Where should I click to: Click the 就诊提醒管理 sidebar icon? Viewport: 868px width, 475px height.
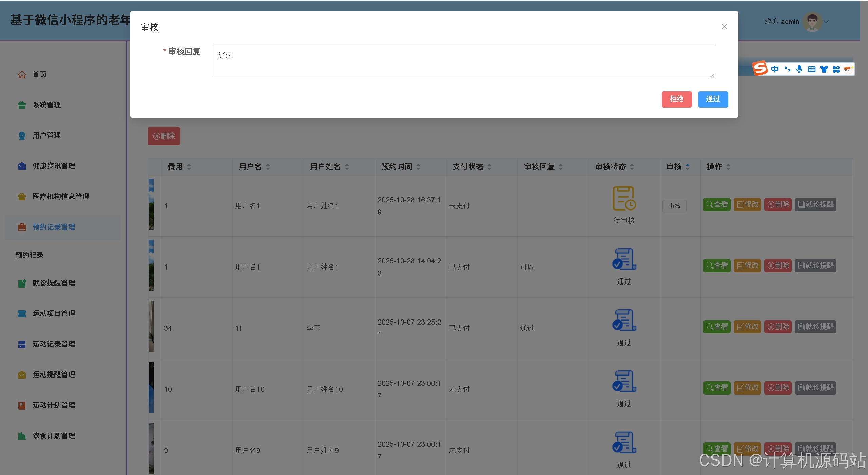22,283
